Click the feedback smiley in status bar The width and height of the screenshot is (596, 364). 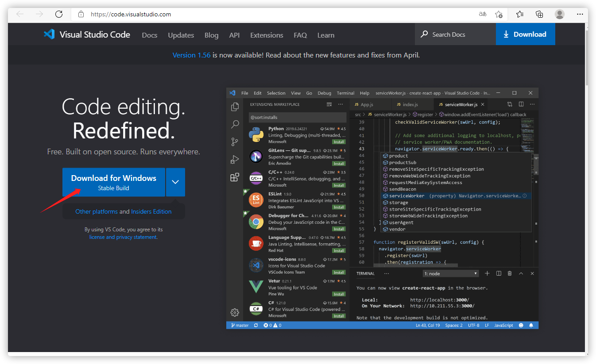pos(521,325)
